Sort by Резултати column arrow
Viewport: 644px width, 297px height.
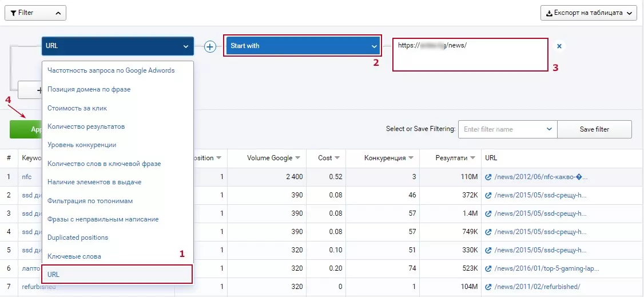472,158
